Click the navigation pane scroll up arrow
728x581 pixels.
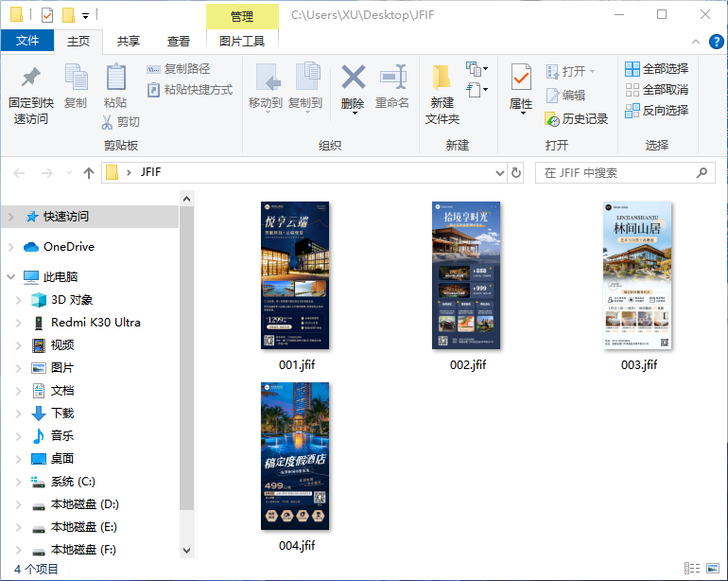point(186,199)
